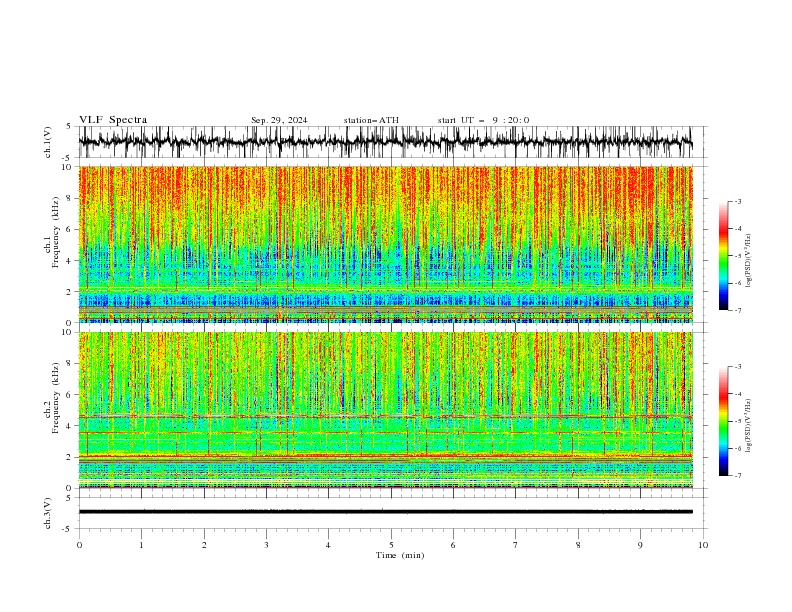Click the "5" tick of the ch.1(V) axis

[x=69, y=126]
